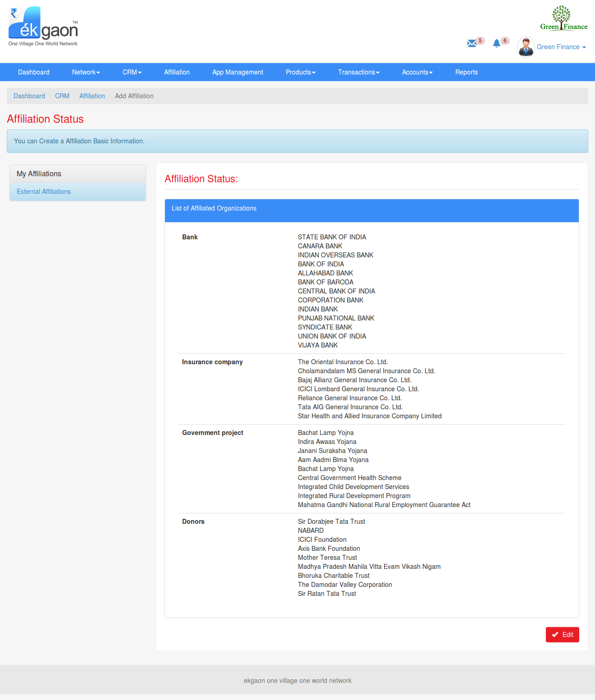Expand the Products dropdown menu

tap(301, 72)
